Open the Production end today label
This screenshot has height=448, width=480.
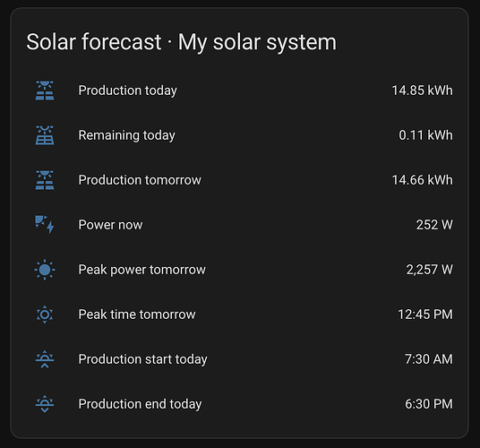140,404
